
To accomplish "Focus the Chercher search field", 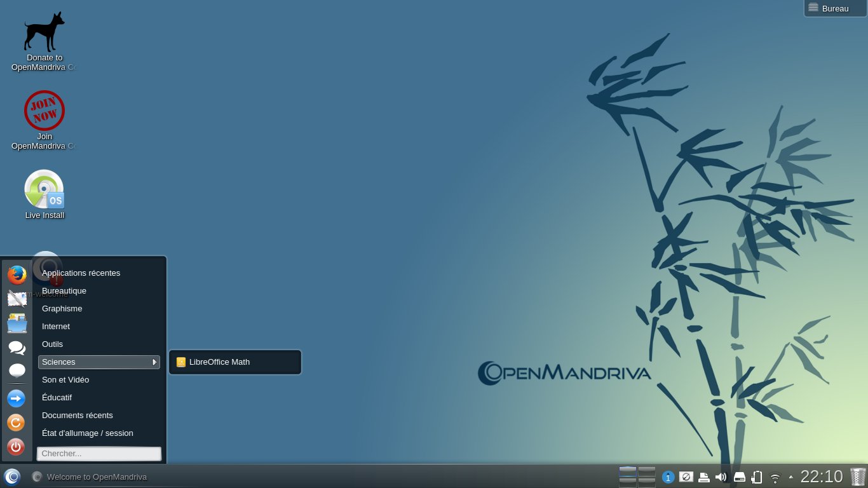I will point(99,454).
